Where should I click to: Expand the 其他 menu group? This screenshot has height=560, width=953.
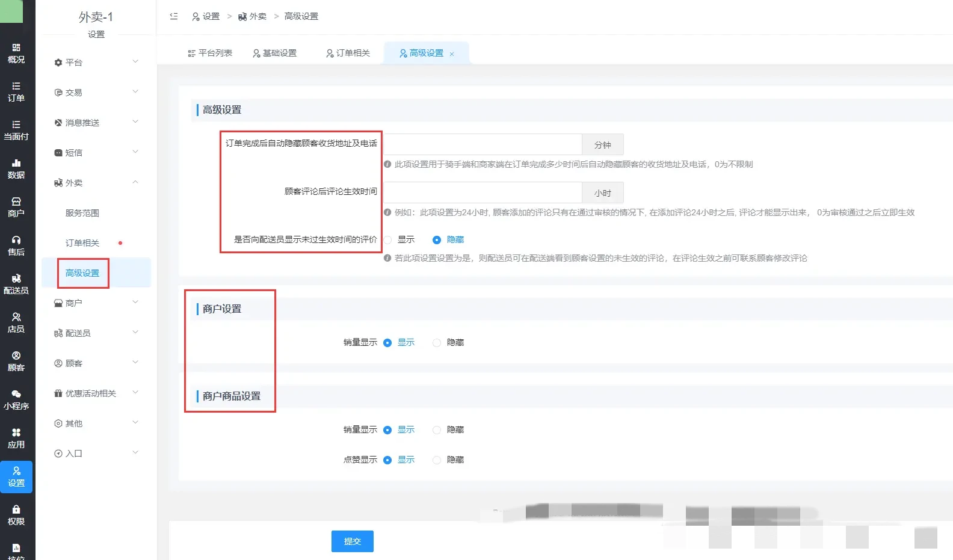pyautogui.click(x=96, y=423)
